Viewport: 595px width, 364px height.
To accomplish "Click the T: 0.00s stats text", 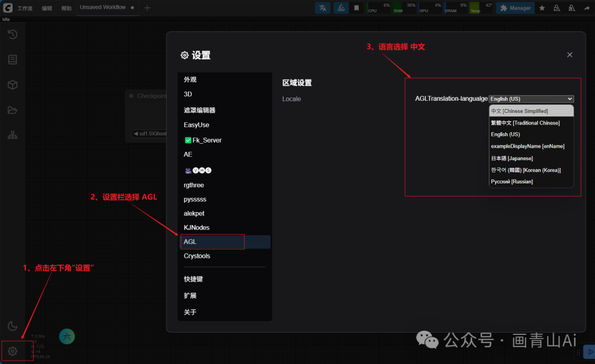I will tap(38, 336).
